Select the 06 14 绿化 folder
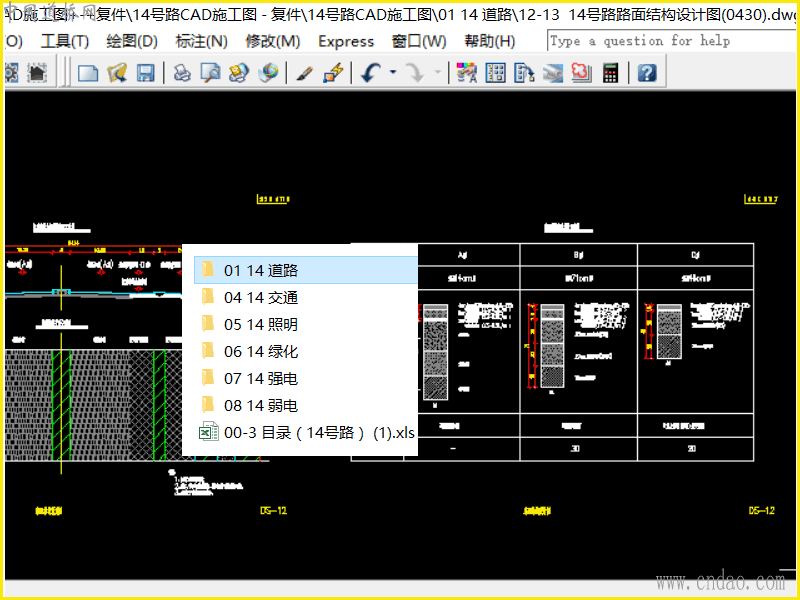Screen dimensions: 800x600 click(261, 351)
